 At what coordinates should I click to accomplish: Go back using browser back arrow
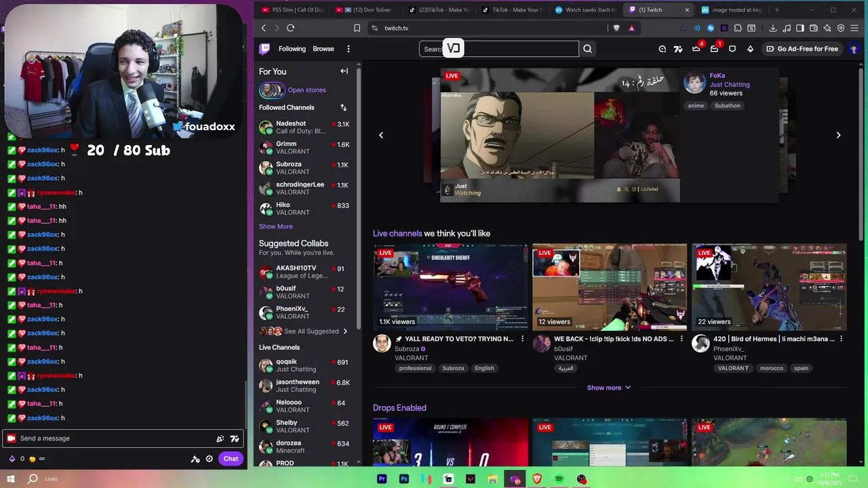[x=264, y=28]
